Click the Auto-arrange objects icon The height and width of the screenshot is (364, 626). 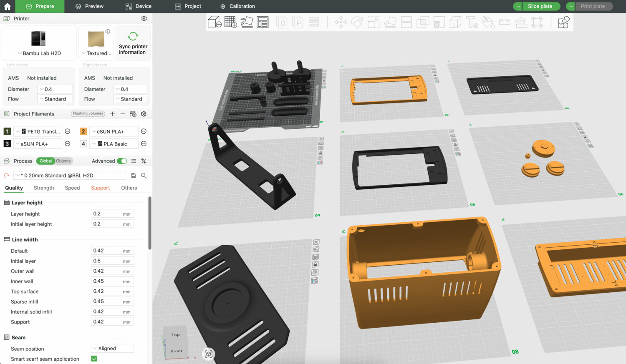pos(247,22)
